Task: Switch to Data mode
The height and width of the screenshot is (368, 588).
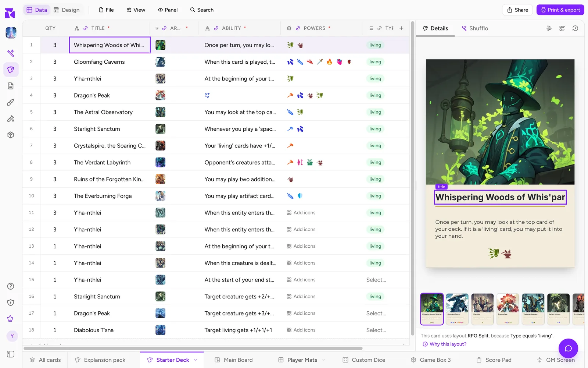Action: pos(37,10)
